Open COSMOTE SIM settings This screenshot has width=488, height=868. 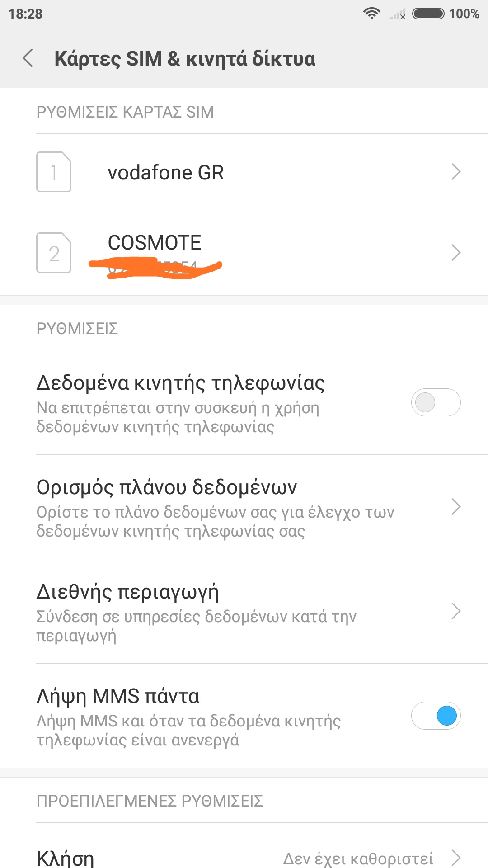pos(155,243)
